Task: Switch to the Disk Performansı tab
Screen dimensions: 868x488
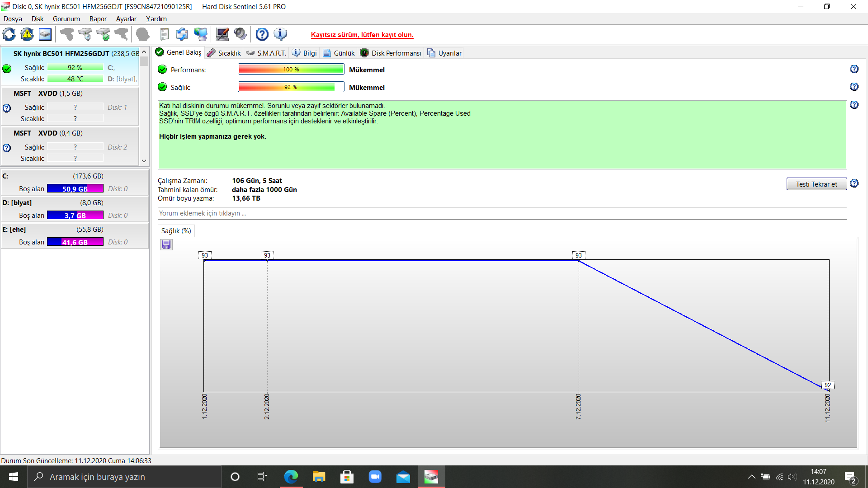Action: click(391, 53)
